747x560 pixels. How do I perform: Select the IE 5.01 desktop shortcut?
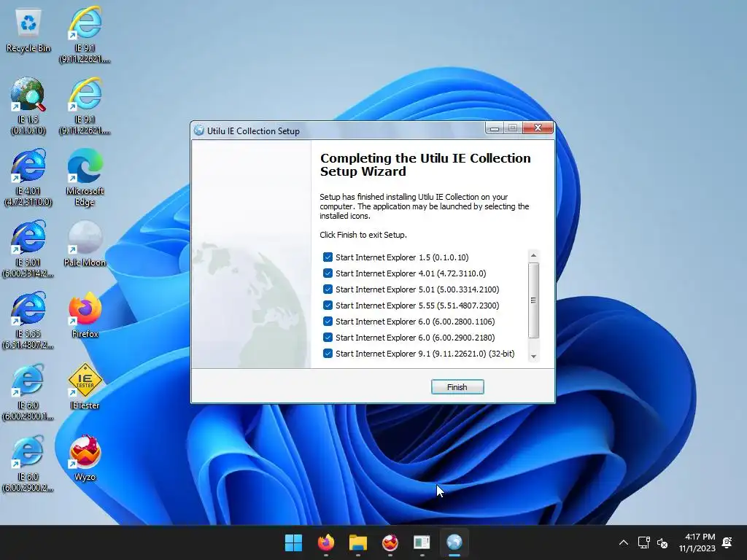pos(28,249)
